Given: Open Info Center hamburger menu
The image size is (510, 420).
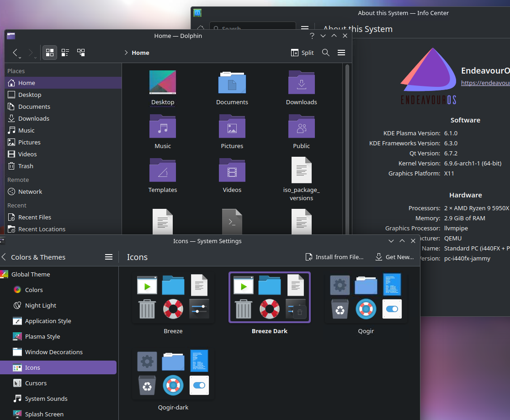Looking at the screenshot, I should pos(305,27).
